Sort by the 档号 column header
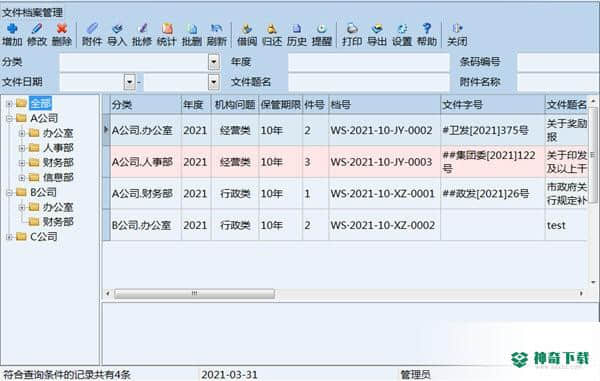 tap(385, 104)
